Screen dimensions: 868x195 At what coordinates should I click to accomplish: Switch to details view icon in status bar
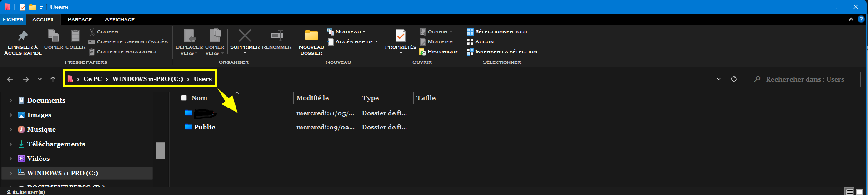coord(849,192)
